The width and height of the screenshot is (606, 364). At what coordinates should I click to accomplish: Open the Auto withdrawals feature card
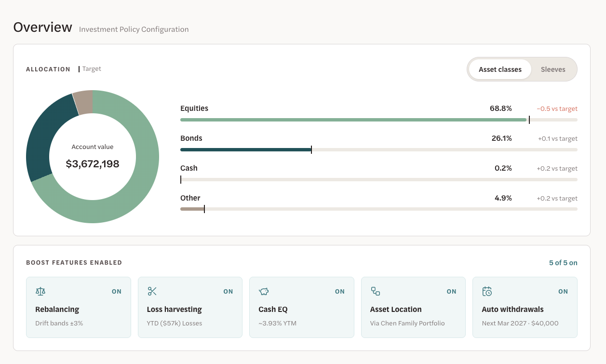[x=525, y=307]
